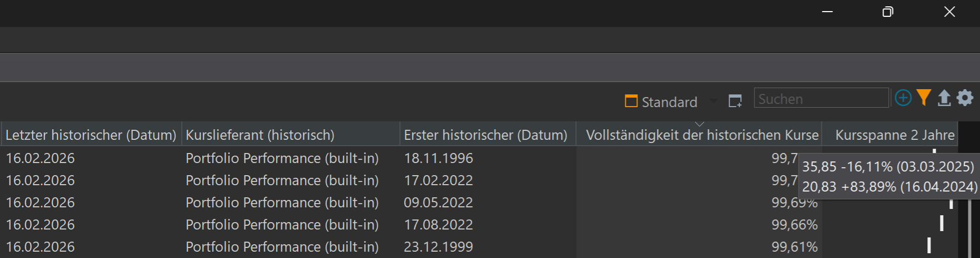Click the new window view icon
Viewport: 980px width, 258px height.
(x=735, y=101)
